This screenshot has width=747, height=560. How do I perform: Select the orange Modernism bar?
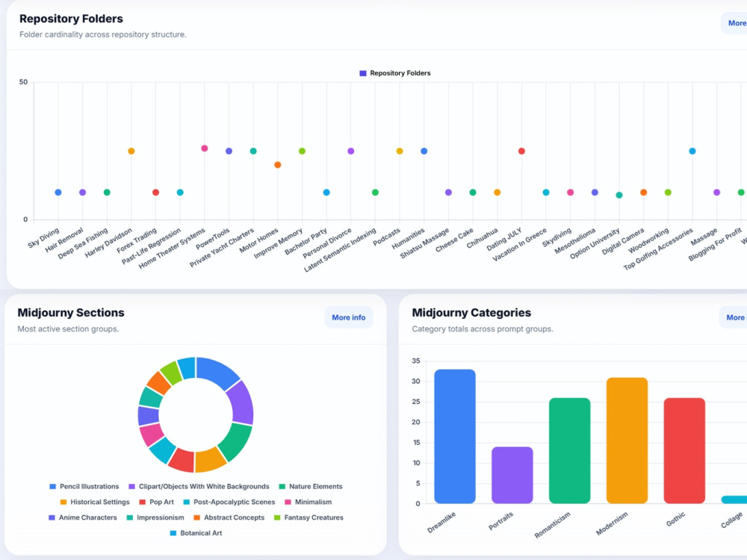[627, 441]
